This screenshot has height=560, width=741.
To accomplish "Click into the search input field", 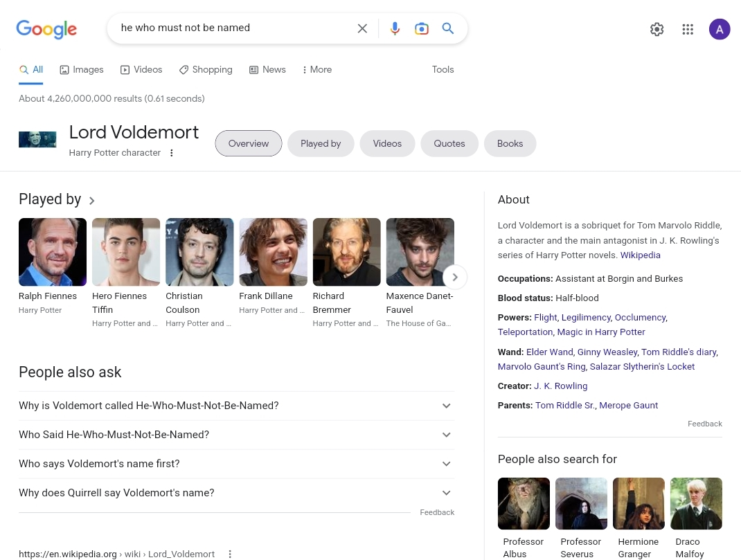I will (234, 28).
